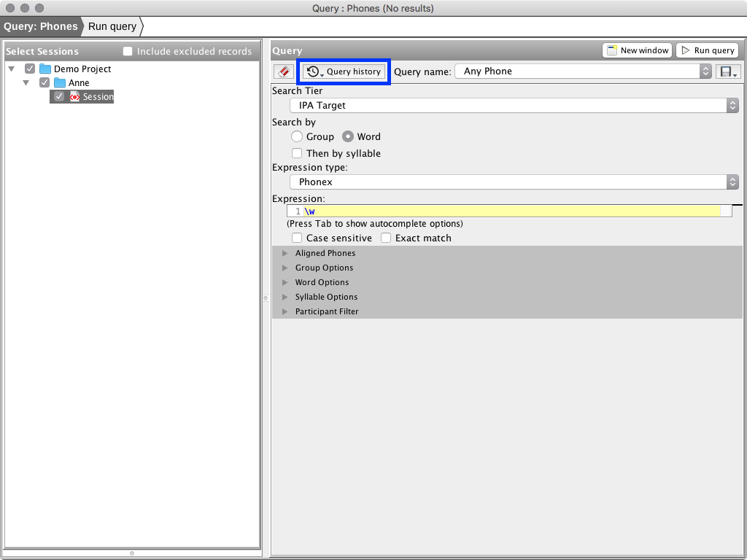Open the Search Tier dropdown showing IPA Target

732,105
